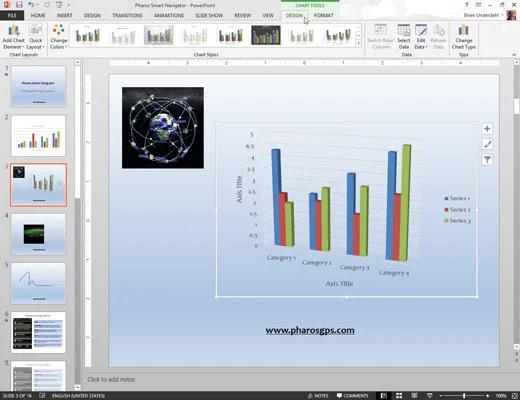Image resolution: width=520 pixels, height=400 pixels.
Task: Toggle the Comments pane in status bar
Action: click(352, 396)
